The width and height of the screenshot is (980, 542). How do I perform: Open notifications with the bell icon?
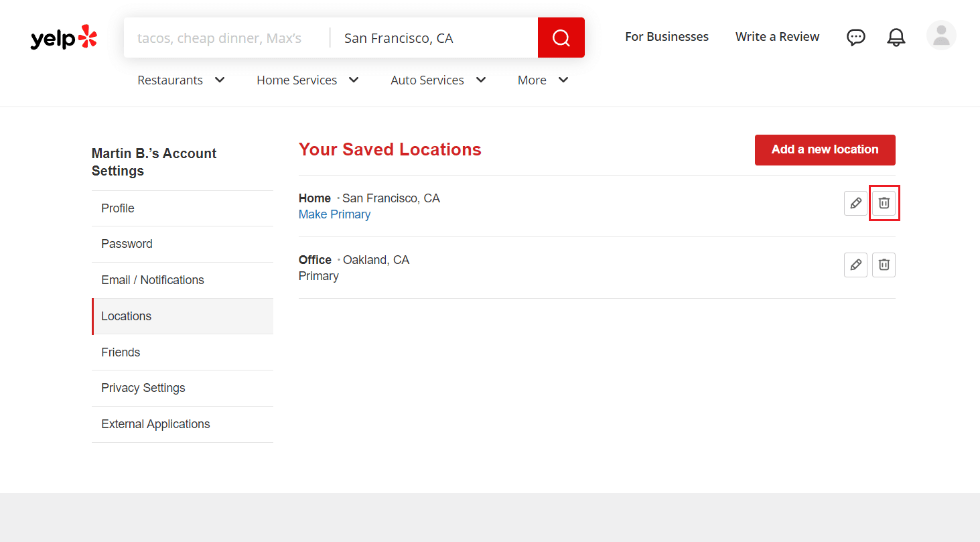click(896, 37)
